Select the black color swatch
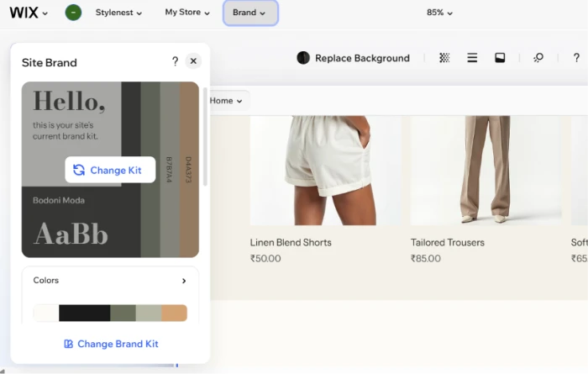This screenshot has width=588, height=374. (84, 313)
